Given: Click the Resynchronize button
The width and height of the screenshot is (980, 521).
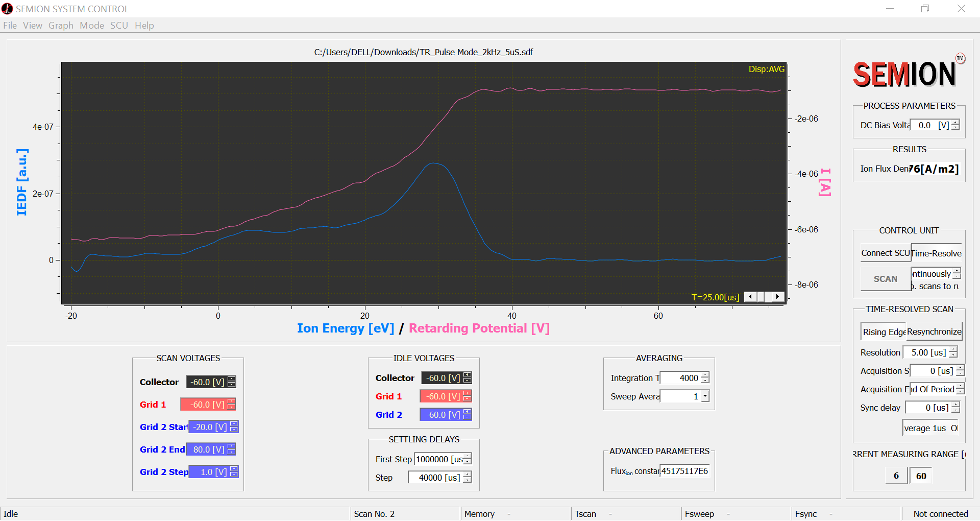Looking at the screenshot, I should coord(934,332).
